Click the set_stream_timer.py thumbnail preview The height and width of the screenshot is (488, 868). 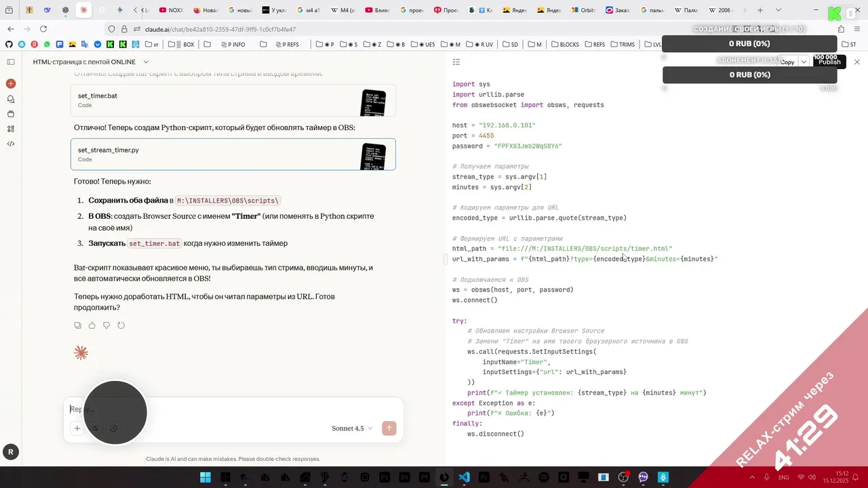(x=374, y=157)
